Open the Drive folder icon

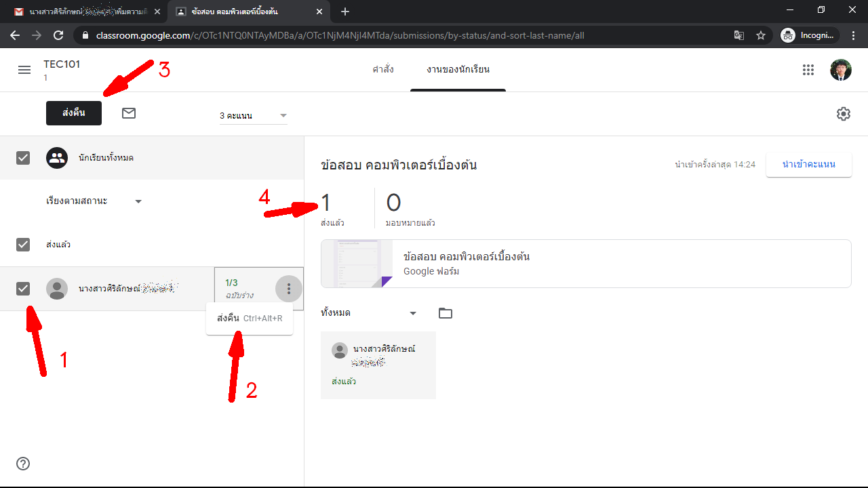[x=446, y=313]
